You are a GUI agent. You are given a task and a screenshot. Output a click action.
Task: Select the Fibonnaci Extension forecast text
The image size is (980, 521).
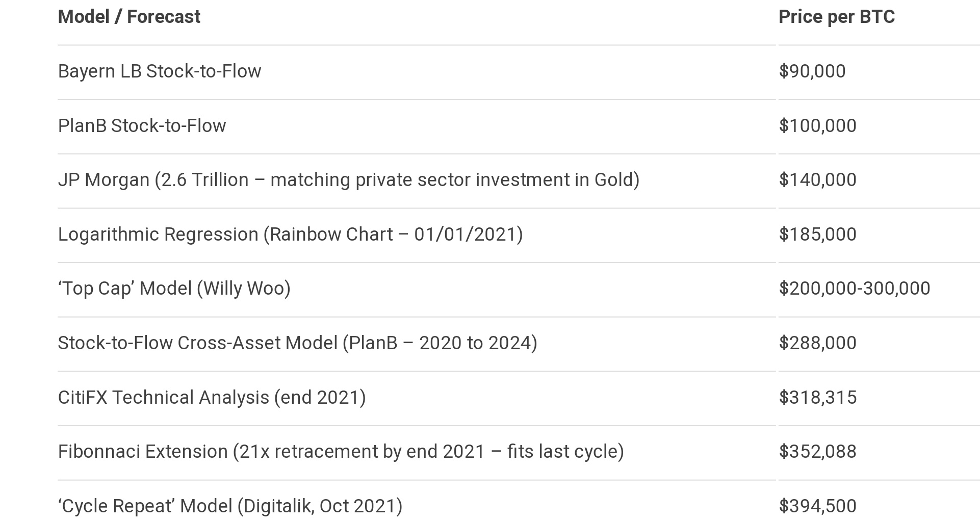click(x=341, y=452)
